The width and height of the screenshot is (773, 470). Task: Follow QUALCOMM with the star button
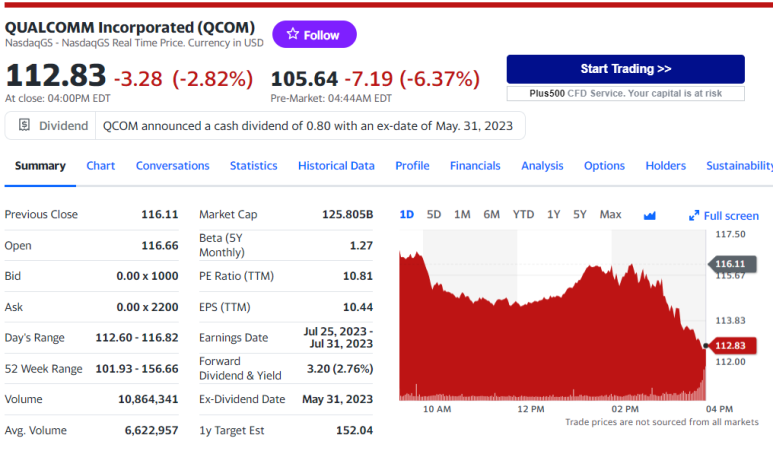tap(314, 35)
